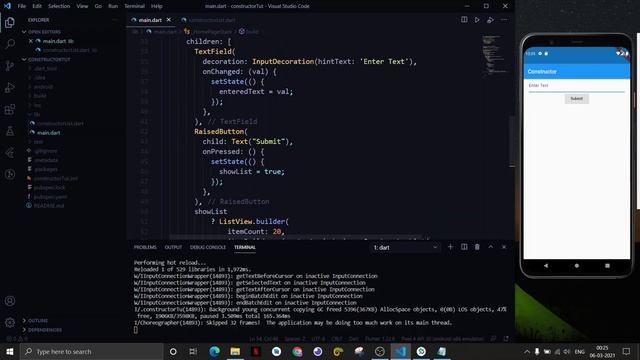The width and height of the screenshot is (640, 360).
Task: Open the Search view in activity bar
Action: coord(10,44)
